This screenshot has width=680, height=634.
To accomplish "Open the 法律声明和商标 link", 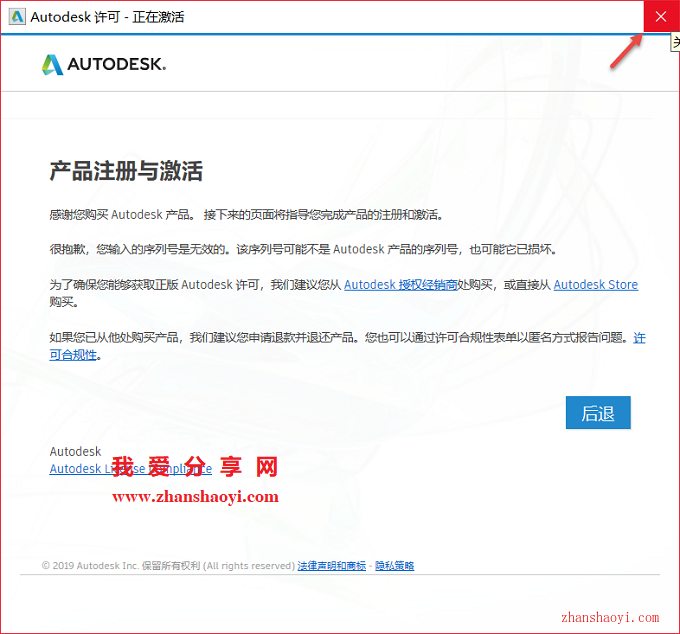I will 331,565.
